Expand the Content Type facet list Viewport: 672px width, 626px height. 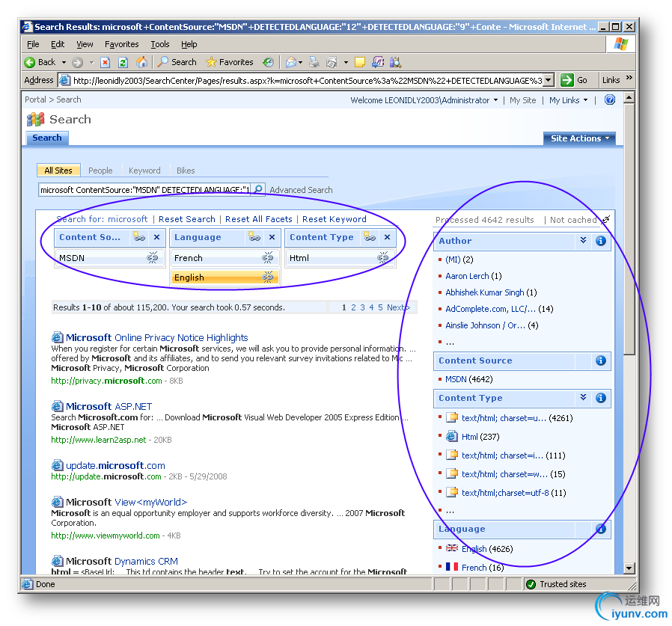(x=583, y=398)
